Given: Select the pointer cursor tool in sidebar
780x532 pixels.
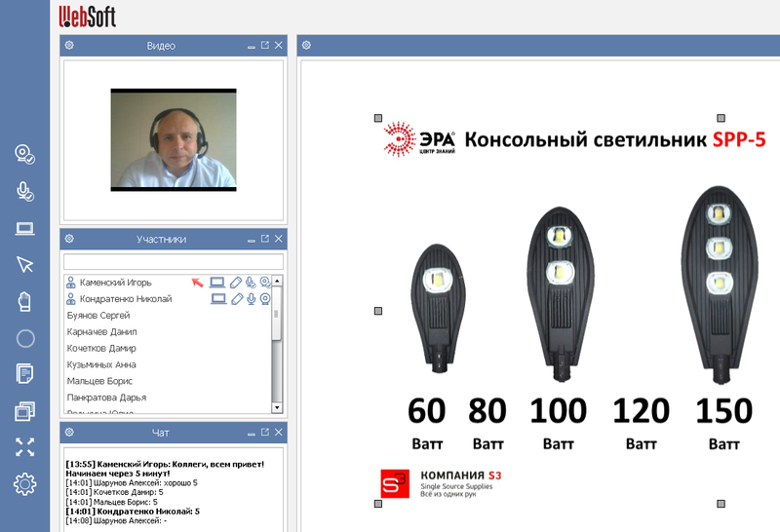Looking at the screenshot, I should (x=25, y=264).
